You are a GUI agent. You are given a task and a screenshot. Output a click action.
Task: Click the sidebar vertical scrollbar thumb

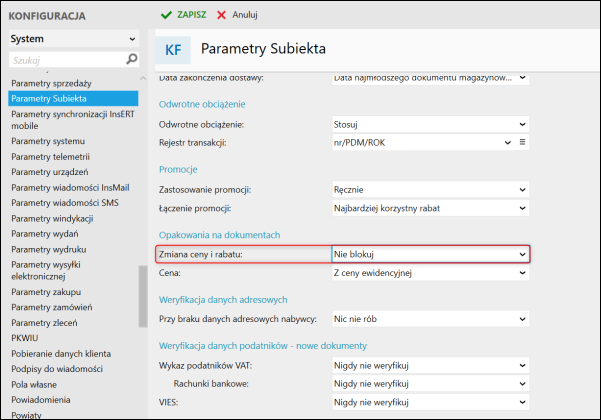[x=143, y=296]
